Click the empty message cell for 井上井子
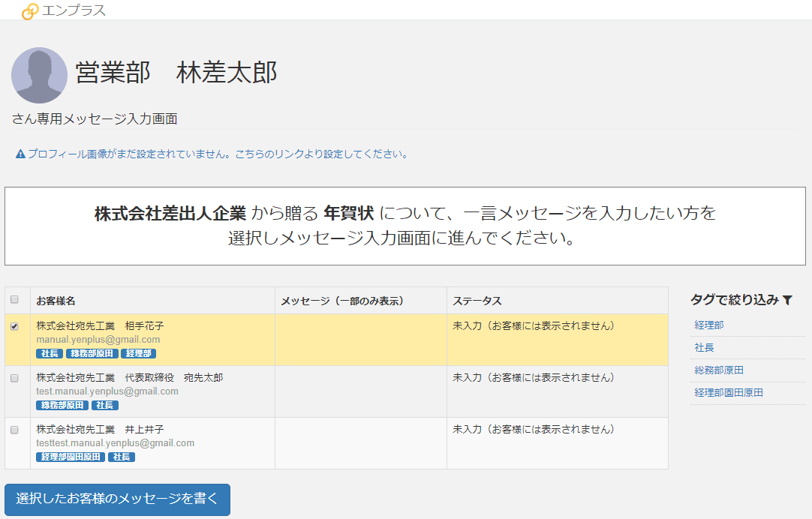The width and height of the screenshot is (812, 519). 360,443
